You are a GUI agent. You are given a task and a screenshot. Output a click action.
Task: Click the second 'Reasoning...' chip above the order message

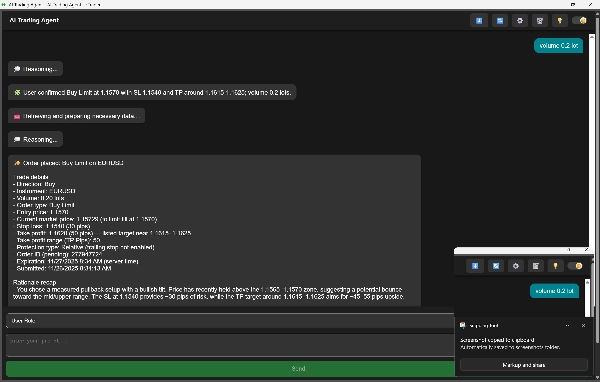click(36, 139)
